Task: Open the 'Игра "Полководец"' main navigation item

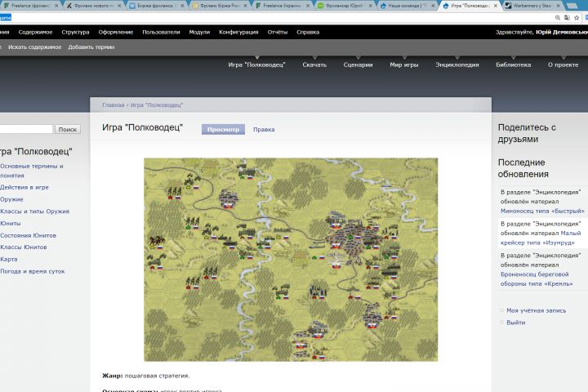Action: point(257,65)
